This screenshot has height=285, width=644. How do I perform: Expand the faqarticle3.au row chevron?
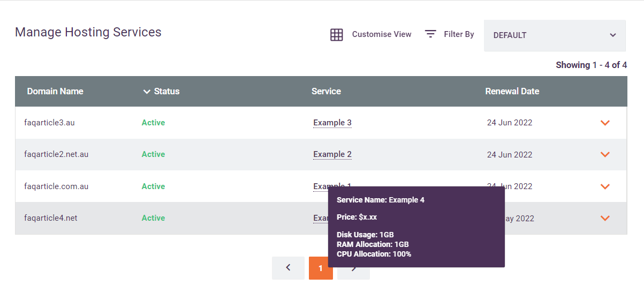click(605, 123)
